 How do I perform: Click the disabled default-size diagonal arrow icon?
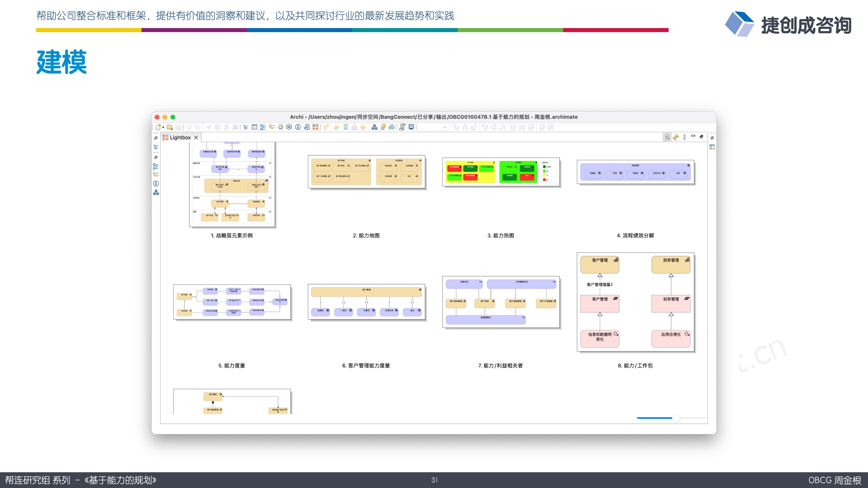[550, 127]
